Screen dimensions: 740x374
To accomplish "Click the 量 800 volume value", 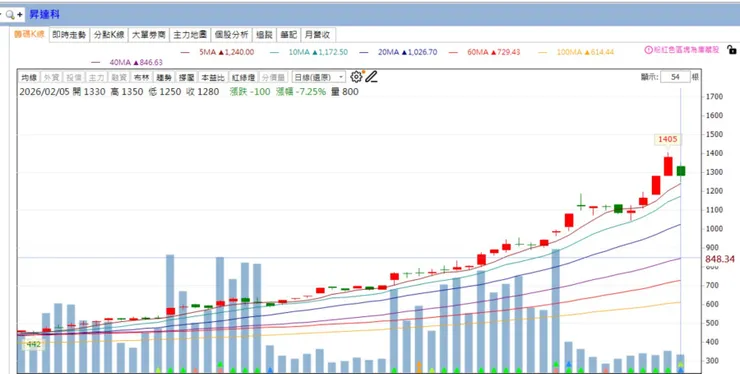I will pos(345,92).
